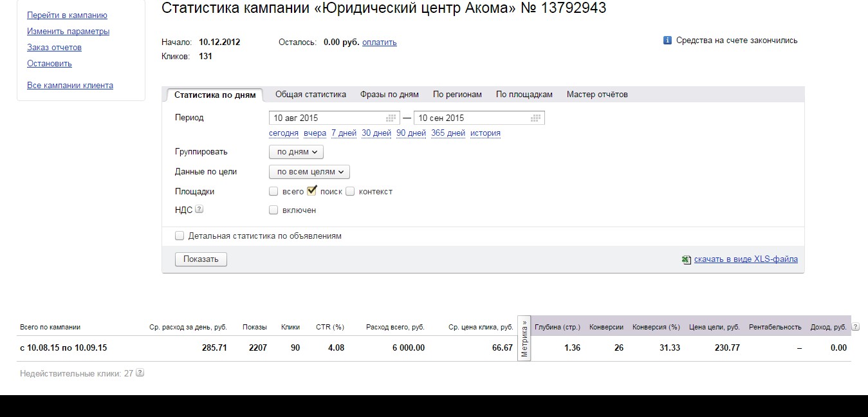Click 'Клики' column header
Image resolution: width=868 pixels, height=417 pixels.
[x=291, y=327]
